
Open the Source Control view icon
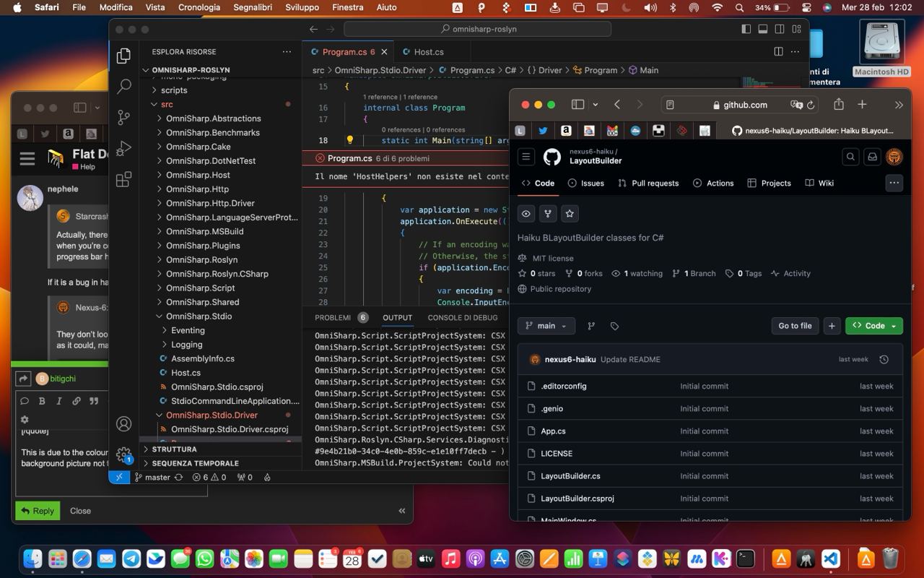point(123,117)
